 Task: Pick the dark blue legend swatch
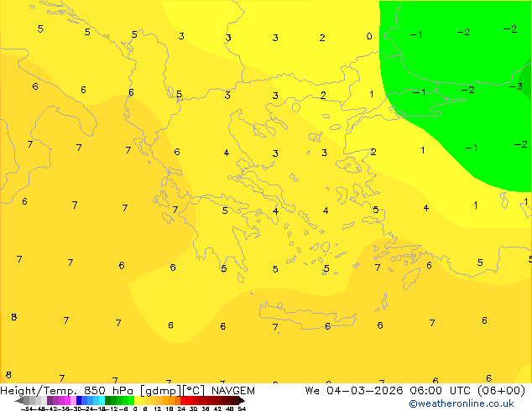click(x=79, y=400)
